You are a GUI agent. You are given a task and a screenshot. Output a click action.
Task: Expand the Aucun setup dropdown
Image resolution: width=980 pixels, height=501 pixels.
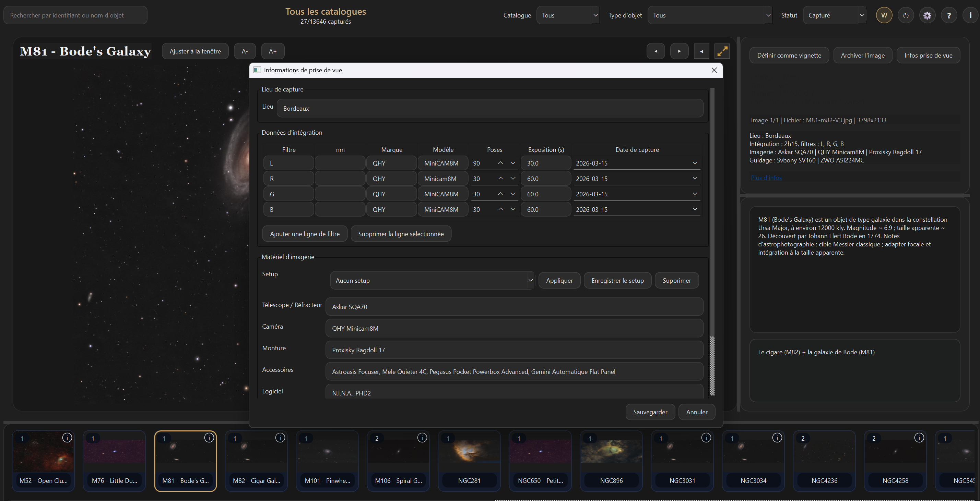(432, 281)
